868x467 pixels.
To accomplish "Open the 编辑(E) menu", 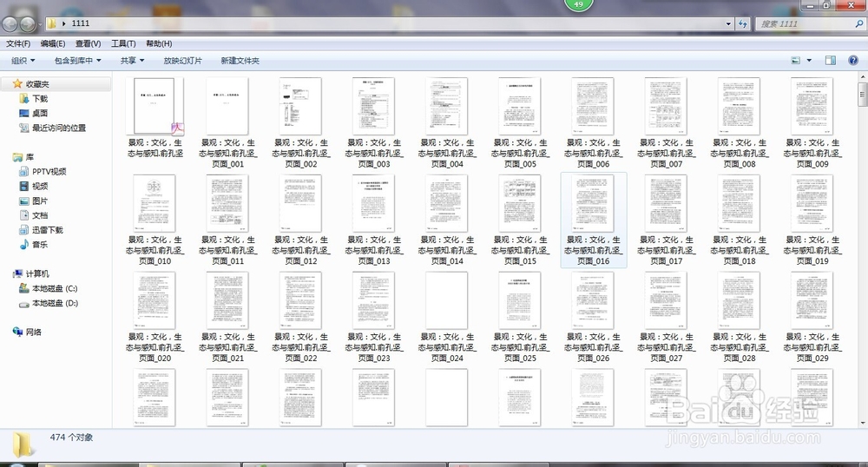I will [53, 43].
